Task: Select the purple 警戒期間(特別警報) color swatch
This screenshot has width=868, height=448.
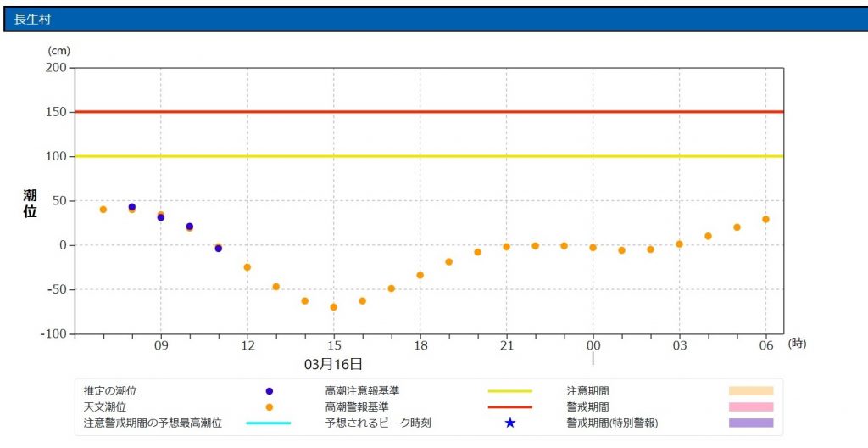Action: point(751,423)
